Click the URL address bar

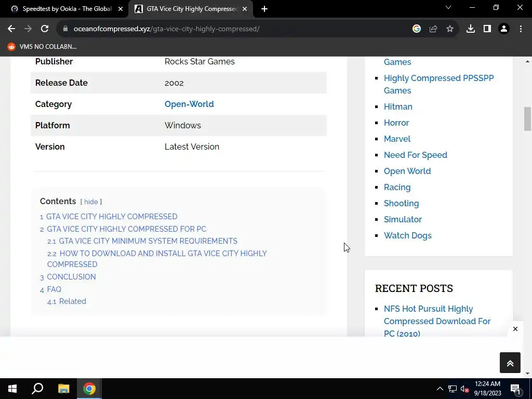click(234, 29)
